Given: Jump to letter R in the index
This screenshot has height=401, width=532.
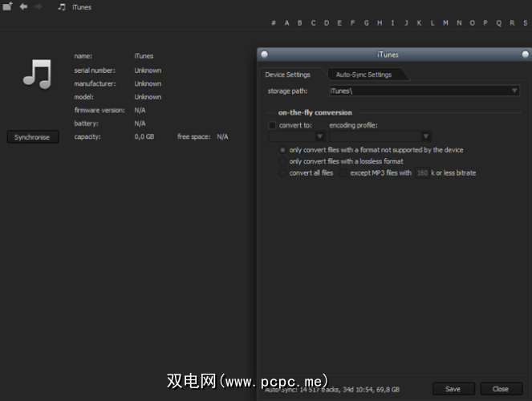Looking at the screenshot, I should click(x=512, y=23).
